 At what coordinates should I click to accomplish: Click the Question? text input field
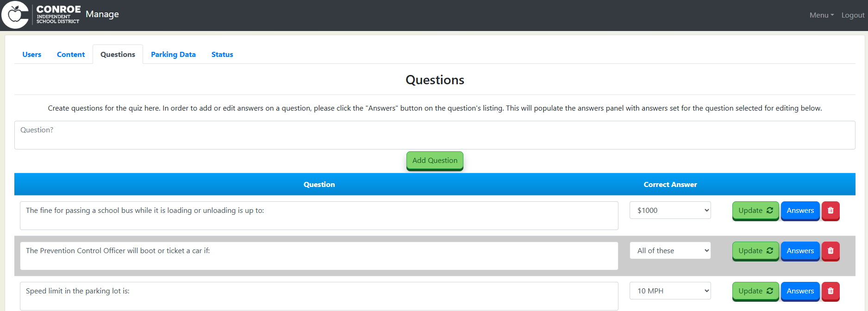434,135
